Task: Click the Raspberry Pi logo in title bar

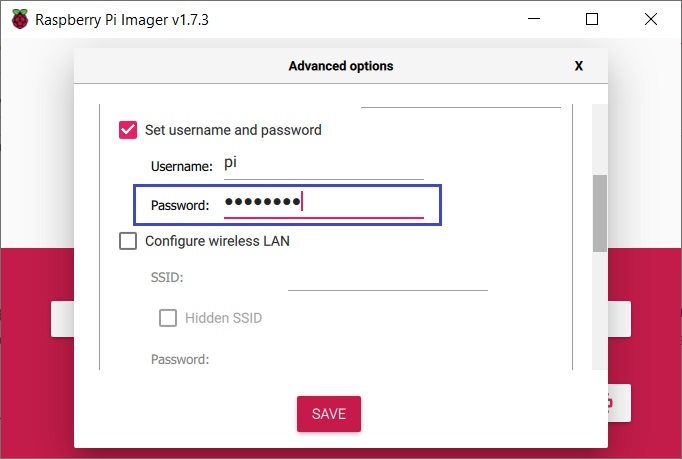Action: 20,19
